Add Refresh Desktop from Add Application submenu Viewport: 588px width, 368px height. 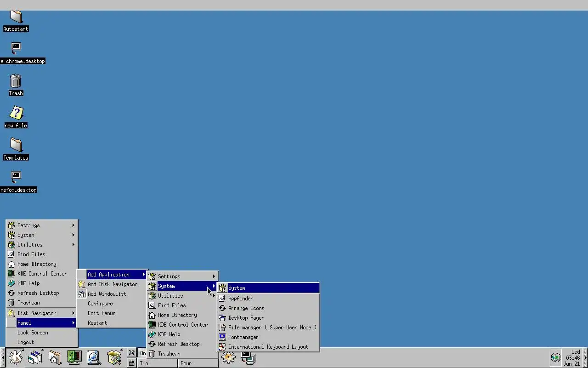tap(182, 344)
